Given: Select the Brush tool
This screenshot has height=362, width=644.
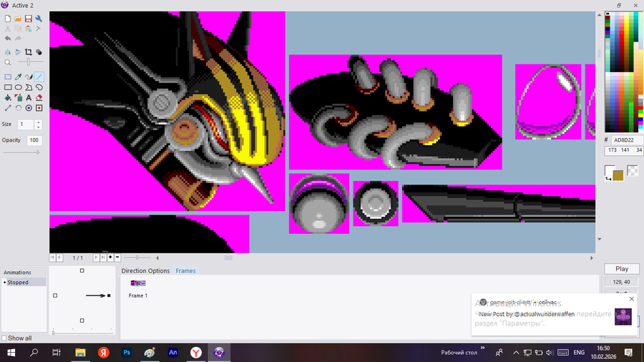Looking at the screenshot, I should (29, 77).
